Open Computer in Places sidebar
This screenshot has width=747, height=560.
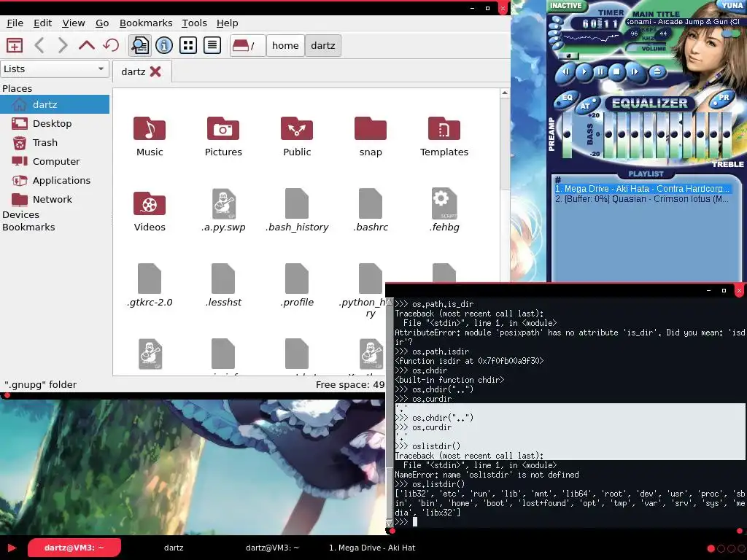[54, 161]
